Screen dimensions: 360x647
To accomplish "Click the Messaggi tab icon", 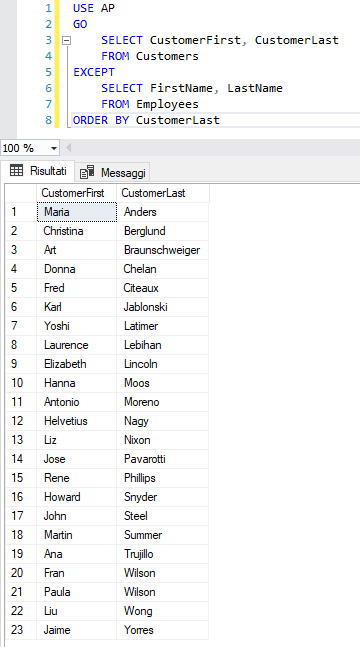I will (x=87, y=172).
